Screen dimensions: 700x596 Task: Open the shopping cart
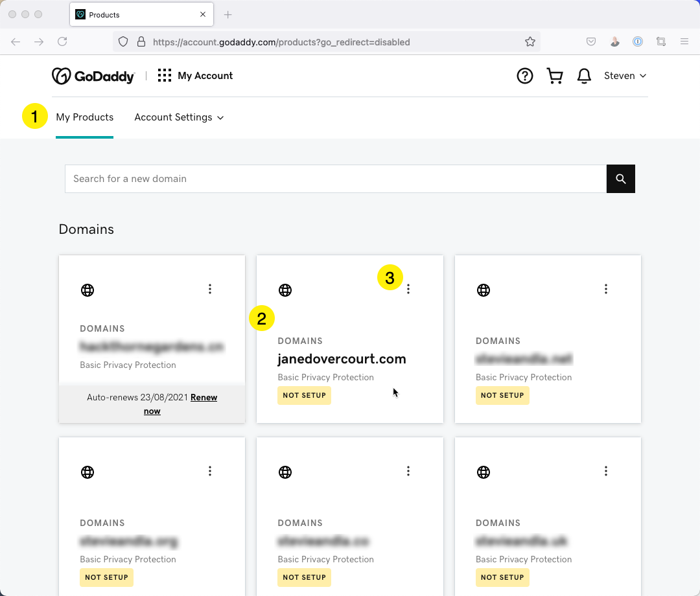(555, 76)
